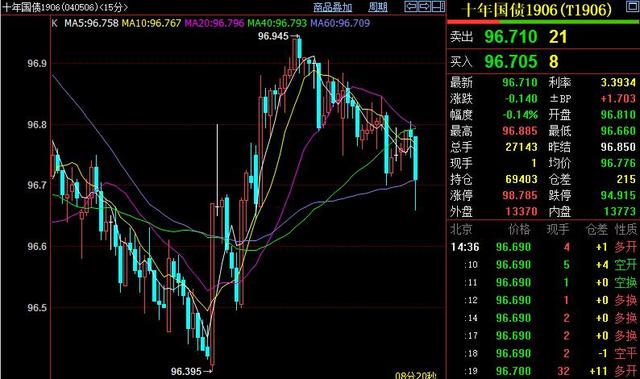This screenshot has height=379, width=640.
Task: Click the 卖出 price 96.710
Action: pos(511,37)
